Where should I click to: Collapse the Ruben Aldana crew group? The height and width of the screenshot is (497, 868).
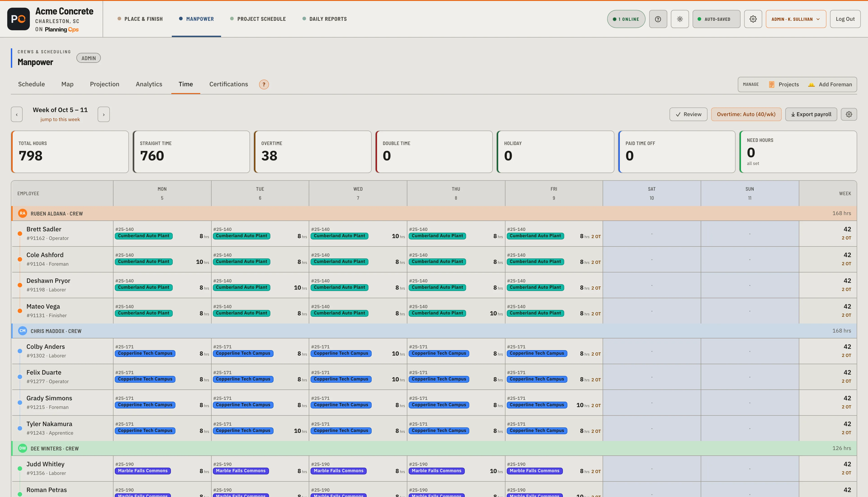pyautogui.click(x=434, y=213)
